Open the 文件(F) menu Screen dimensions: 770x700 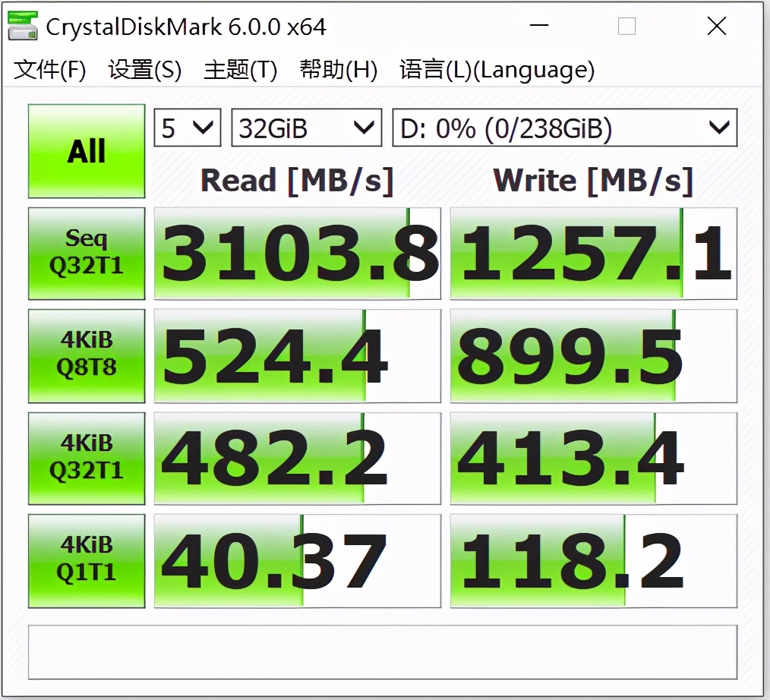pyautogui.click(x=50, y=69)
